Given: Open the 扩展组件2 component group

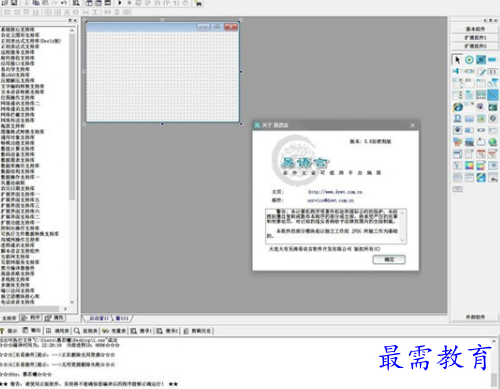Looking at the screenshot, I should (x=475, y=46).
